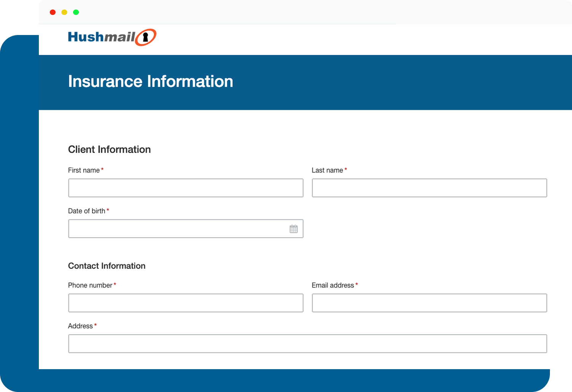Click the Hushmail link in the top bar
This screenshot has height=392, width=572.
112,37
